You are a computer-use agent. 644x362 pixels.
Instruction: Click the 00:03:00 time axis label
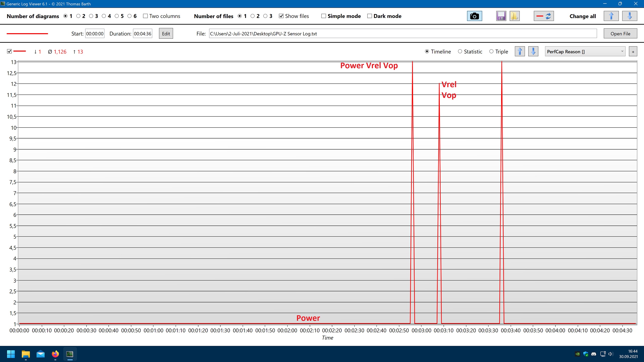(421, 331)
